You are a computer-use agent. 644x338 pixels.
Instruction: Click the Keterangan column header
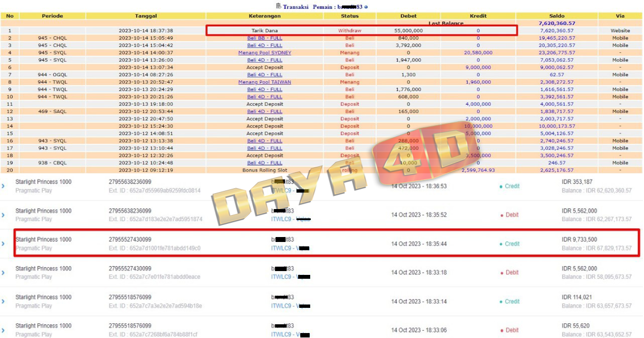coord(265,16)
